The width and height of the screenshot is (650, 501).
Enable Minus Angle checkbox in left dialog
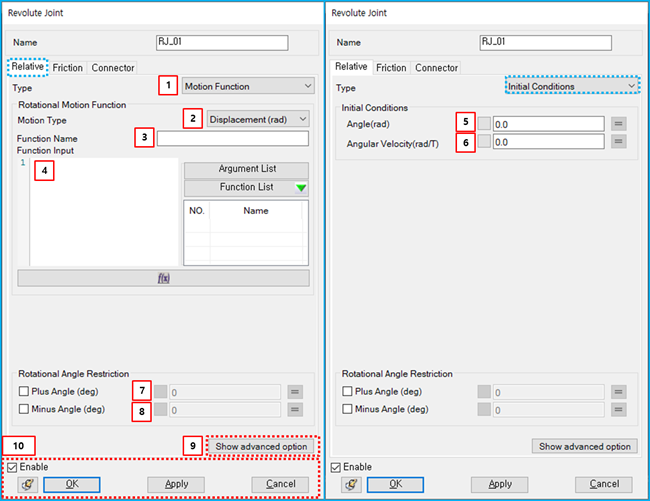(24, 409)
